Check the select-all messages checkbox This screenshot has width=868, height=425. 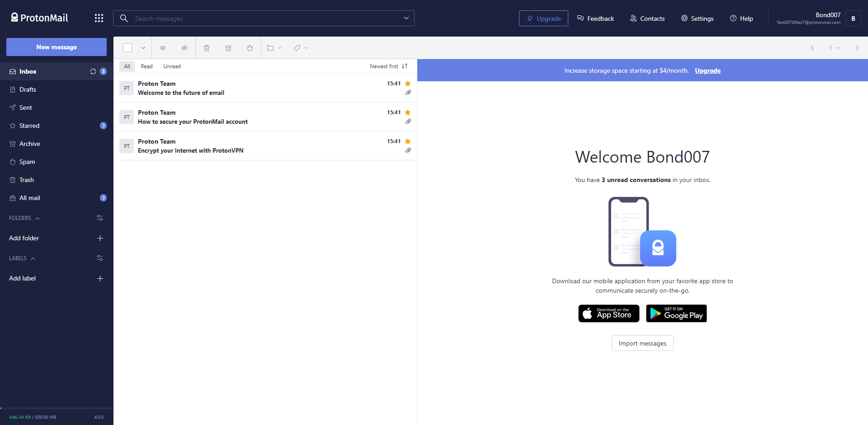point(127,48)
